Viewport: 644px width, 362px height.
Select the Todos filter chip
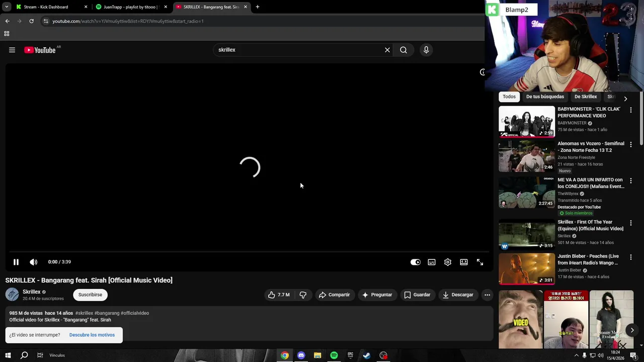point(509,97)
